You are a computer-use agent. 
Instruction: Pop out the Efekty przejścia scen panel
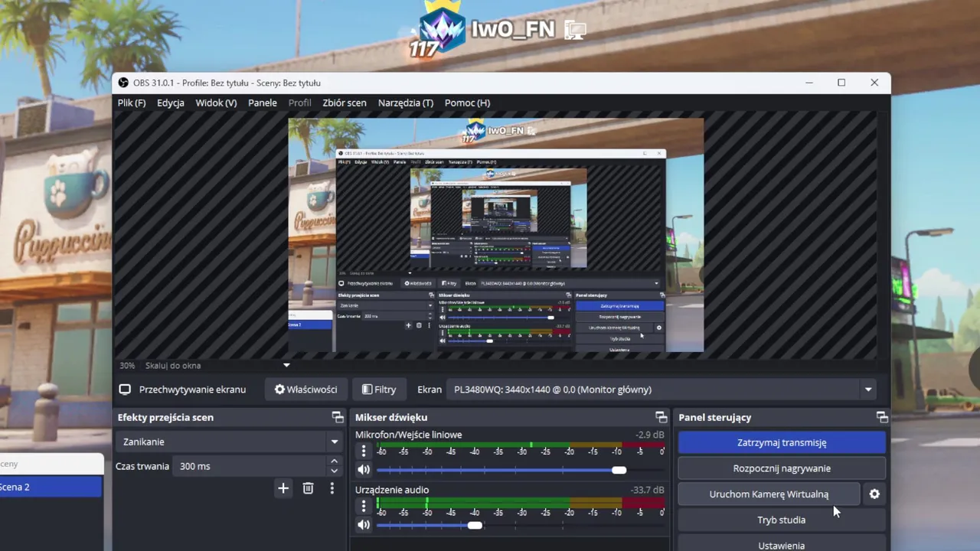click(338, 417)
